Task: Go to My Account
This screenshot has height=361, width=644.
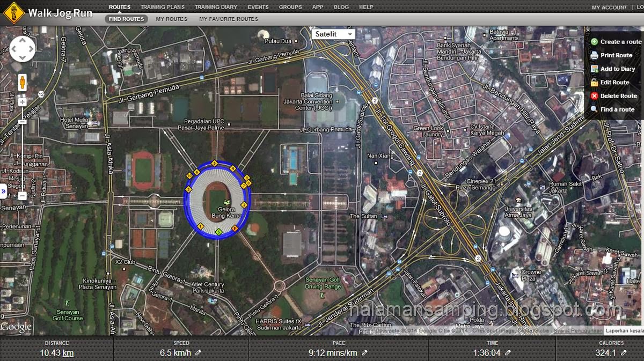Action: tap(609, 8)
